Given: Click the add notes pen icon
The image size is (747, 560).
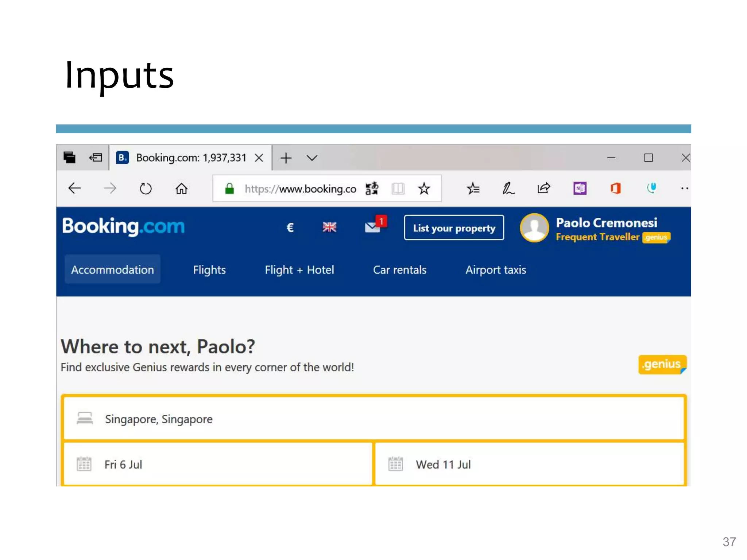Looking at the screenshot, I should click(508, 188).
